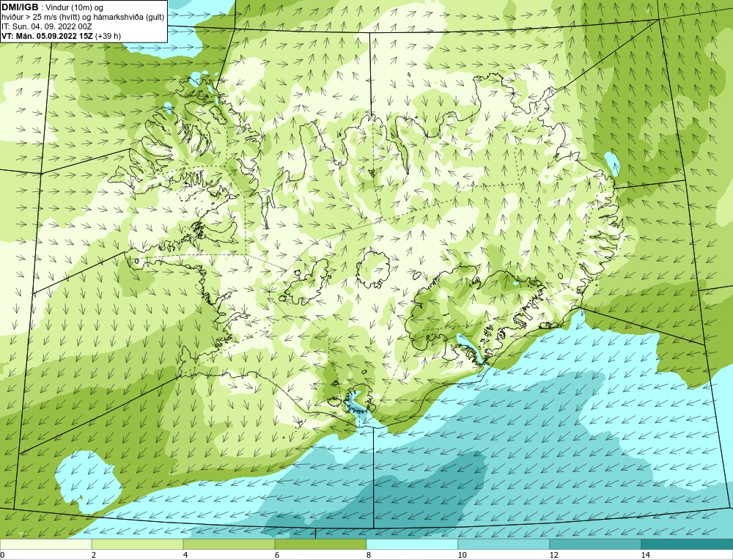Click the 'VT: Mán. 05.09.2022 15Z' line
Image resolution: width=733 pixels, height=560 pixels.
[x=47, y=35]
